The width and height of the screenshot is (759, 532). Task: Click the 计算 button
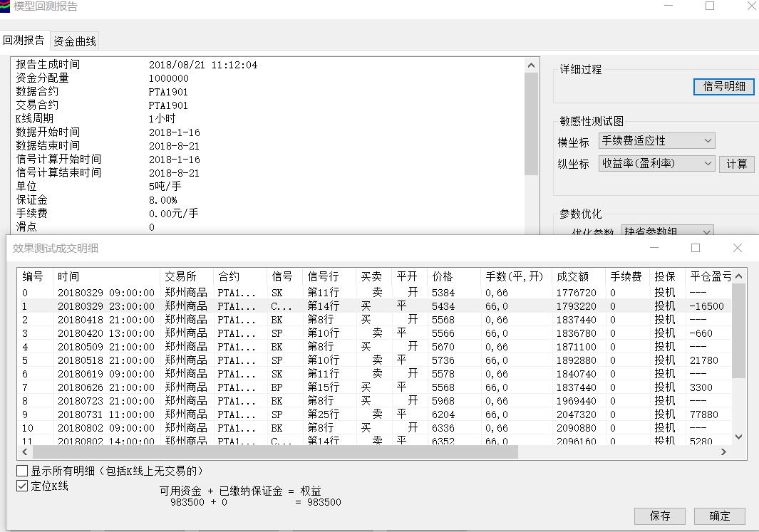pyautogui.click(x=736, y=165)
